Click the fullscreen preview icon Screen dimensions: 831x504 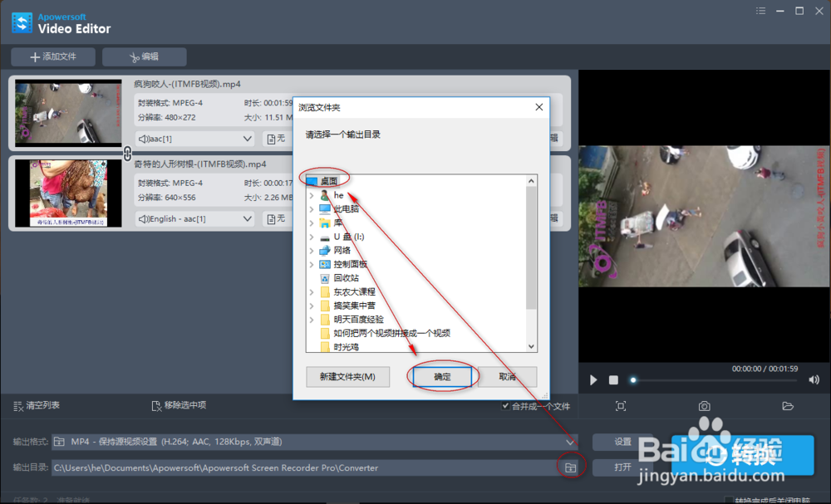pos(621,406)
